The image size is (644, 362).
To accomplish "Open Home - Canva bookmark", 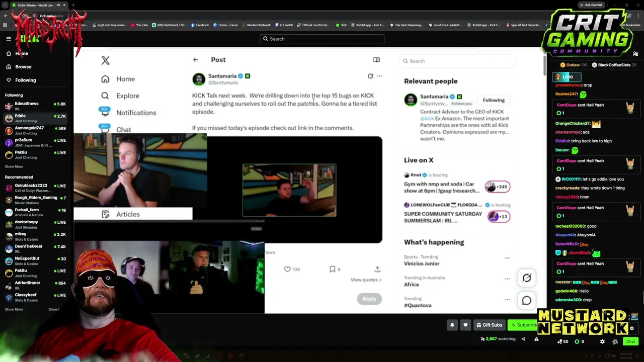I will (225, 25).
